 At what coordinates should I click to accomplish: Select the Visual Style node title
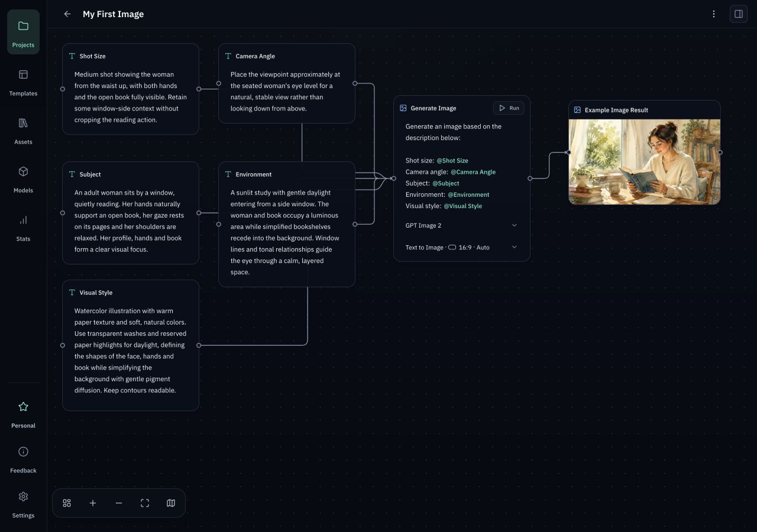pos(96,293)
